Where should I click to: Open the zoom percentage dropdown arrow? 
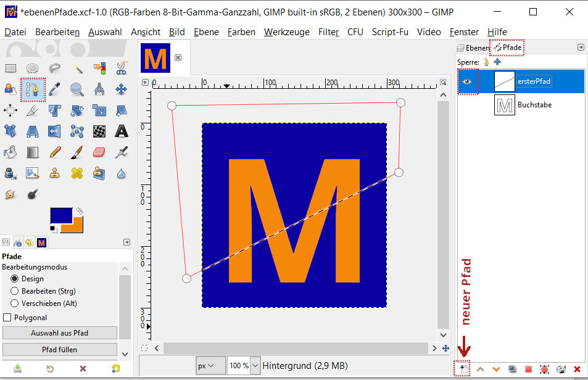pyautogui.click(x=255, y=366)
